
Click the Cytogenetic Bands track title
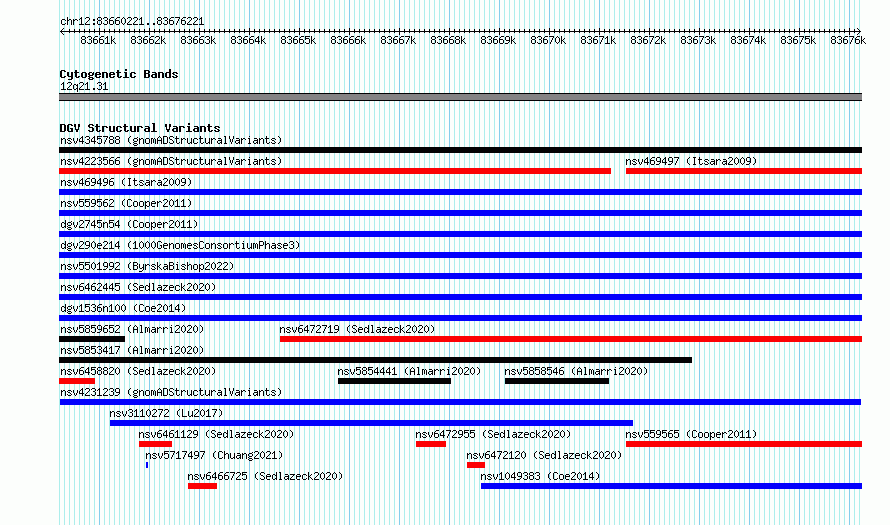[119, 74]
